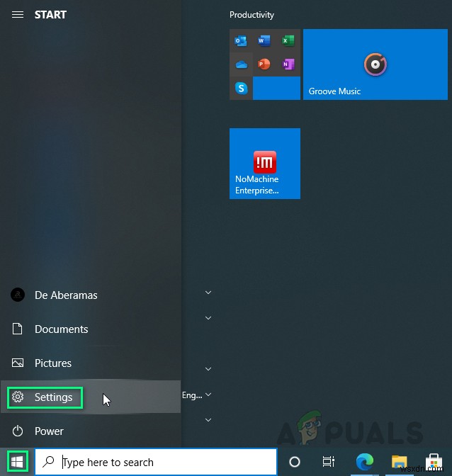Image resolution: width=452 pixels, height=476 pixels.
Task: Open OneNote from the tile group
Action: tap(288, 64)
